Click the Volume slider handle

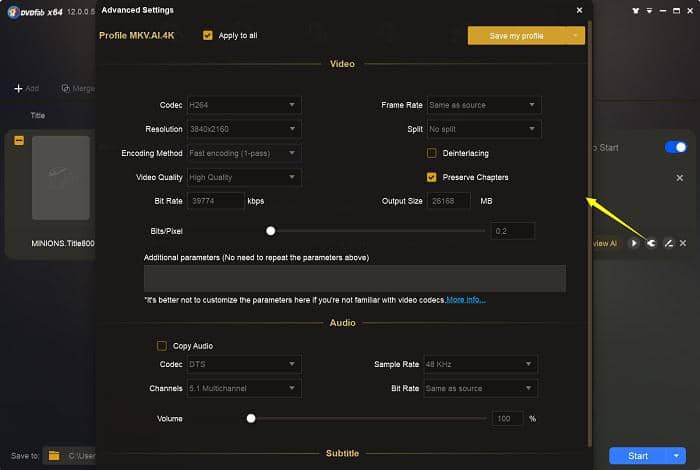251,418
